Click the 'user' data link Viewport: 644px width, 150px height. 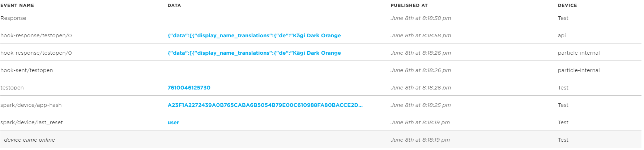(x=173, y=122)
